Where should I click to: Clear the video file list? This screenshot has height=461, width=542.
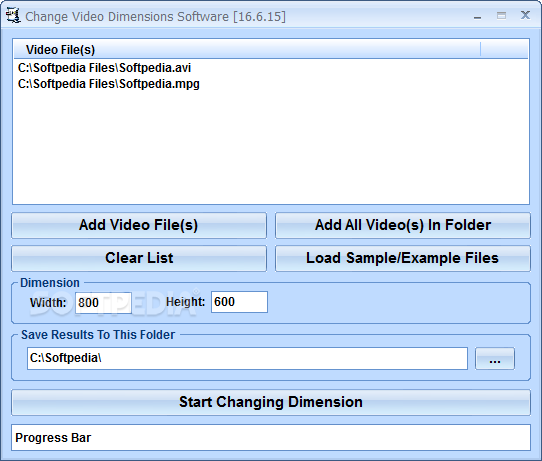[139, 258]
